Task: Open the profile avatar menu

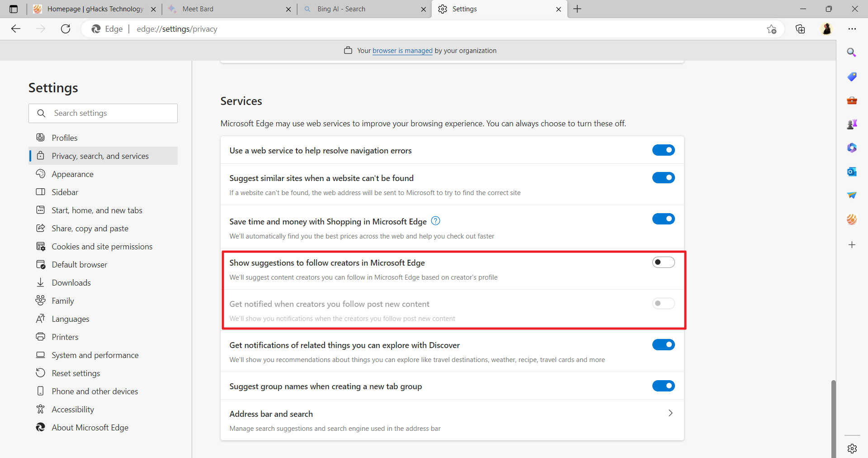Action: (x=826, y=29)
